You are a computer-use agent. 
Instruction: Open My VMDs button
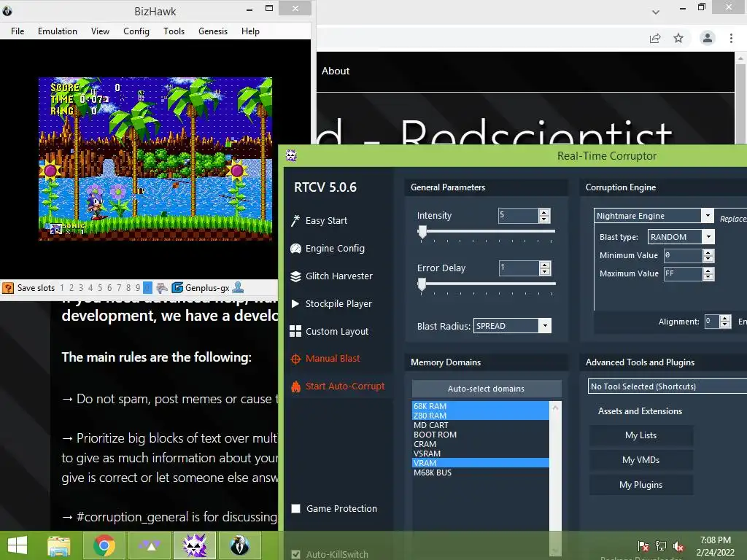tap(640, 460)
